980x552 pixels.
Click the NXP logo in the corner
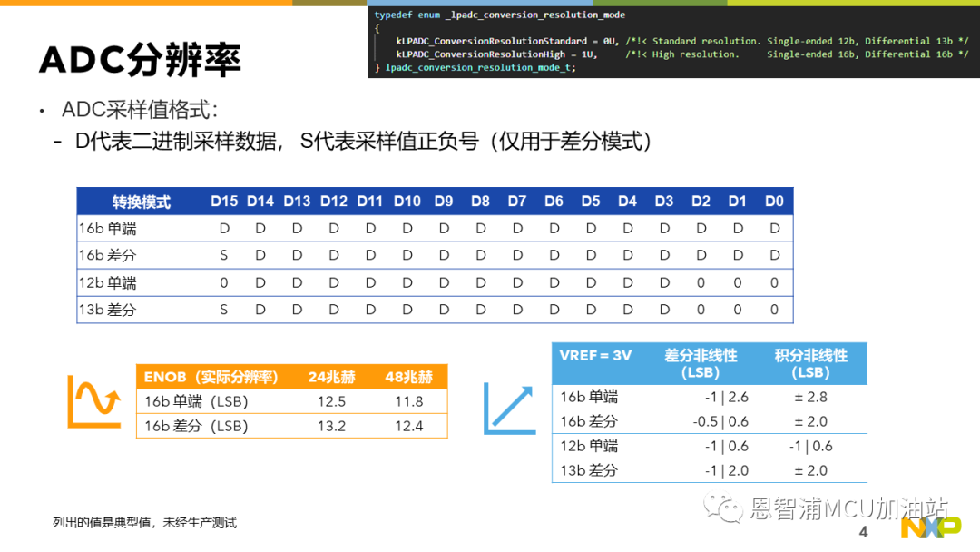pos(931,527)
